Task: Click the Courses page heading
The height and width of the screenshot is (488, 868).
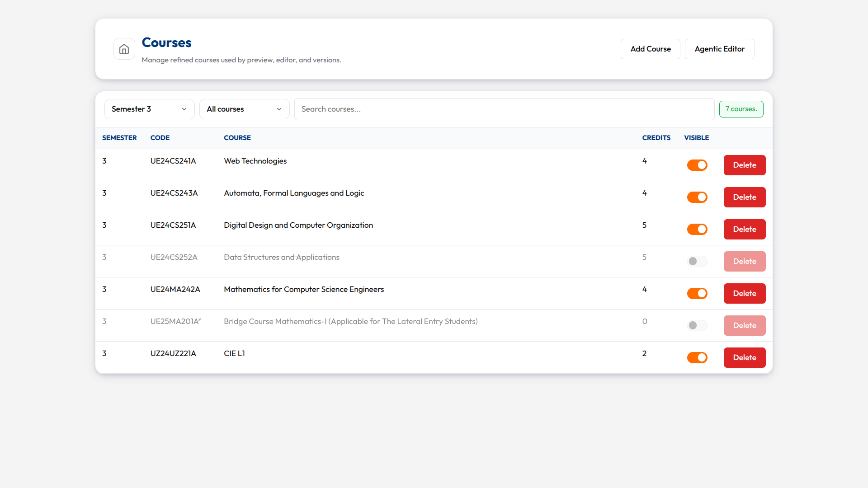Action: click(166, 42)
